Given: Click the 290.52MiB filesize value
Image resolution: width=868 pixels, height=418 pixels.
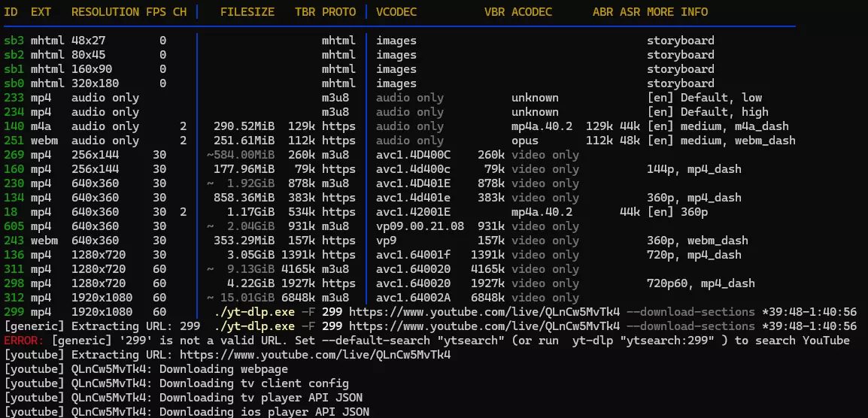Looking at the screenshot, I should point(244,127).
